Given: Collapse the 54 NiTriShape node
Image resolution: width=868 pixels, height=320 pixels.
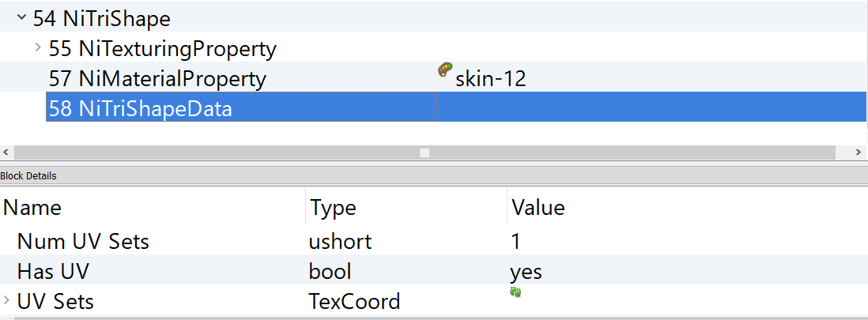Looking at the screenshot, I should point(21,17).
